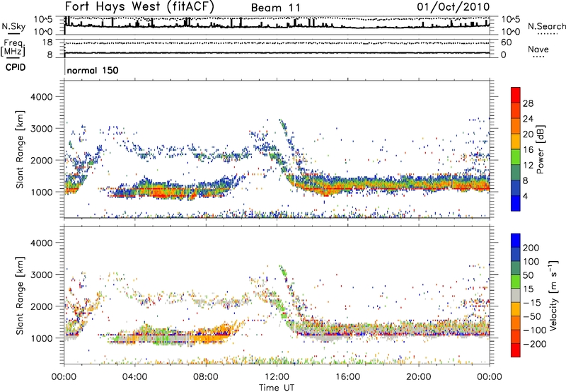Click the '00:00' label at the time axis end
Viewport: 566px width, 392px height.
tap(490, 377)
